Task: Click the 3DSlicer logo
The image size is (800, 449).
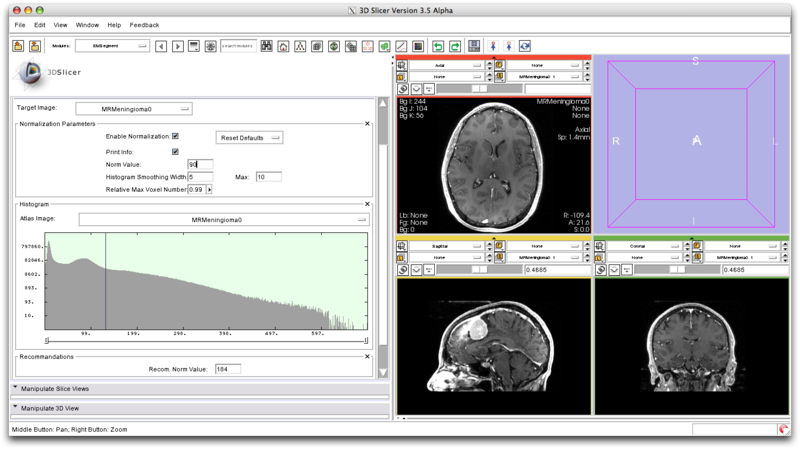Action: point(47,72)
